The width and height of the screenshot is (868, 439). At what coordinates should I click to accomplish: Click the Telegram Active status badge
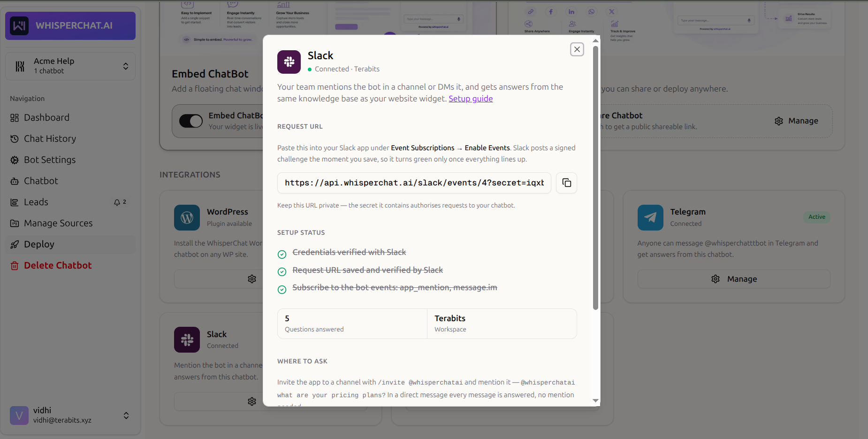(x=816, y=217)
